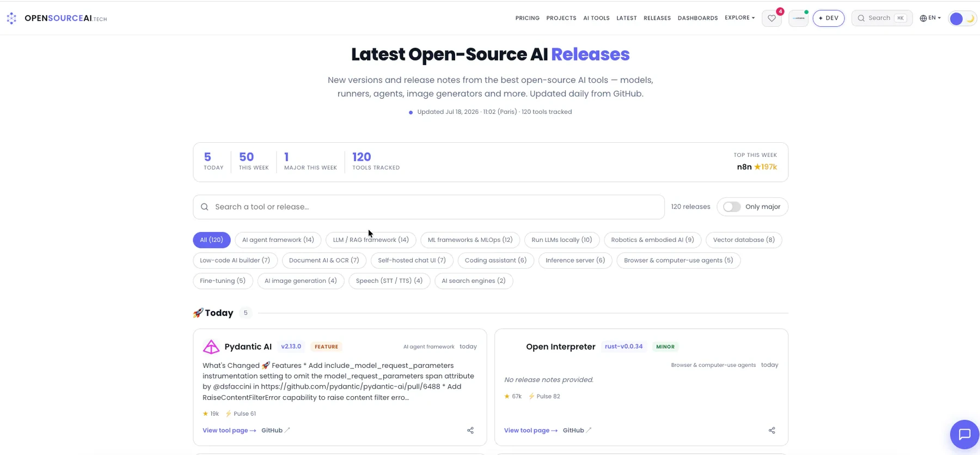Viewport: 980px width, 455px height.
Task: Click the OpenSourceAI.tech logo
Action: pyautogui.click(x=57, y=18)
